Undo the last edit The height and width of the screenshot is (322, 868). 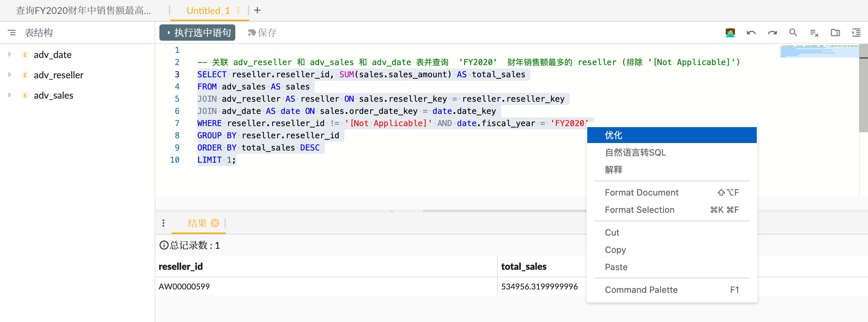(751, 33)
